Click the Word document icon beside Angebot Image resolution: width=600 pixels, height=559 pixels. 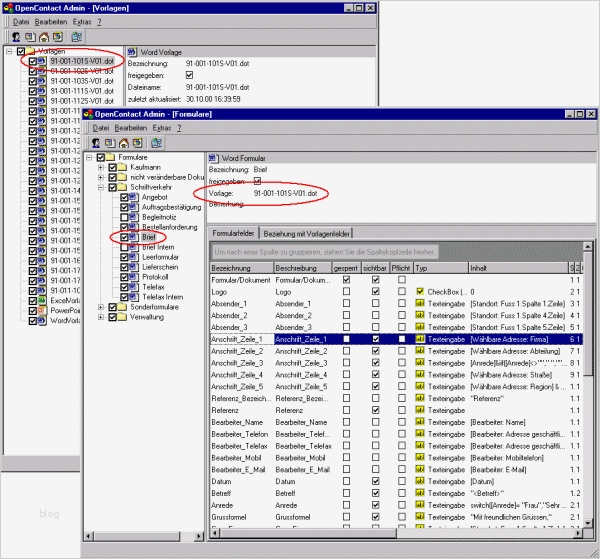click(134, 197)
